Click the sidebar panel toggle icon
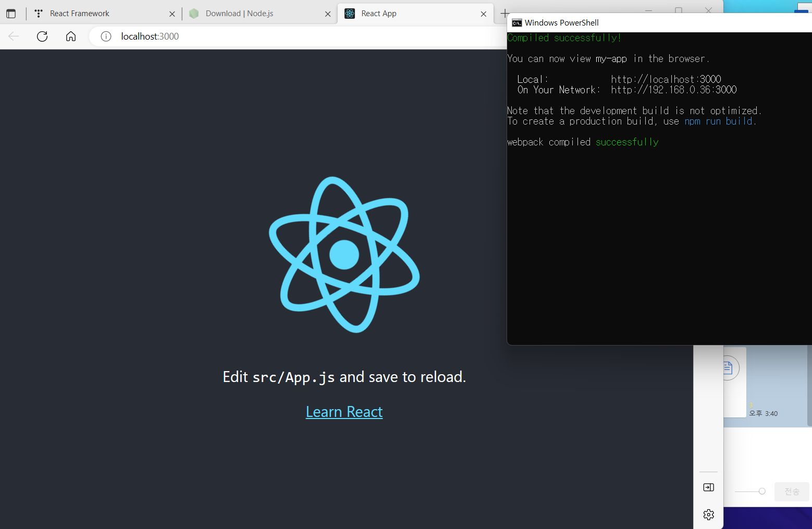The height and width of the screenshot is (529, 812). [709, 487]
